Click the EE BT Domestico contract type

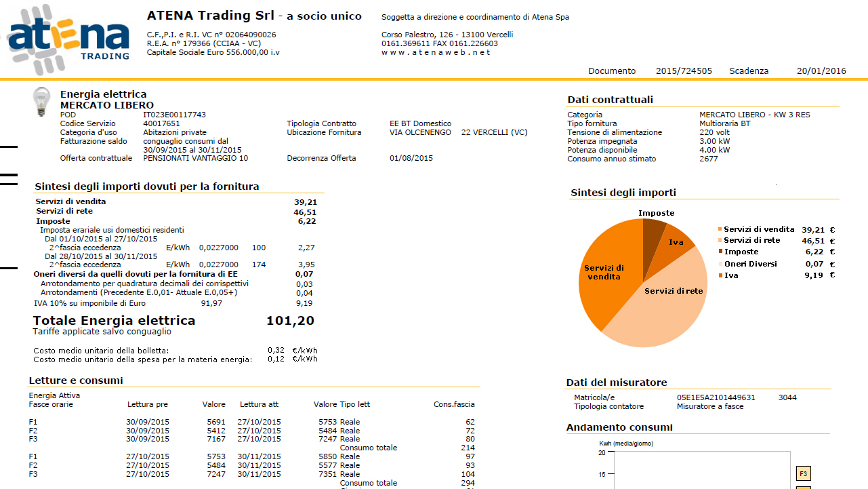tap(420, 123)
